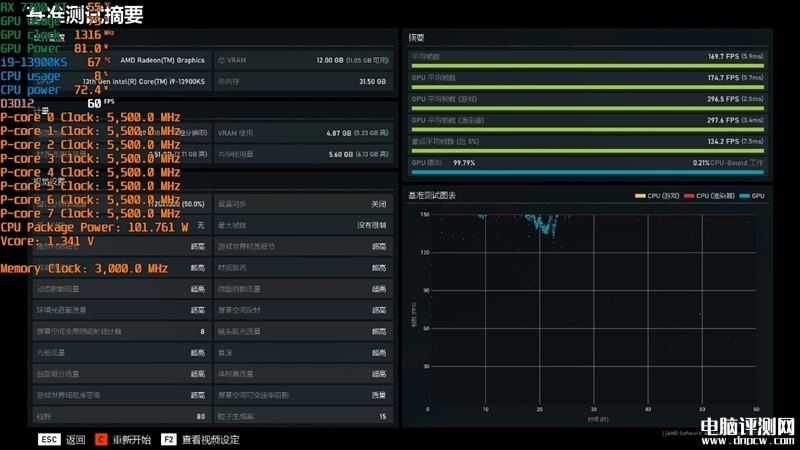Click the 0.21% CPU-Bound 工作 text
The width and height of the screenshot is (800, 450).
point(728,163)
